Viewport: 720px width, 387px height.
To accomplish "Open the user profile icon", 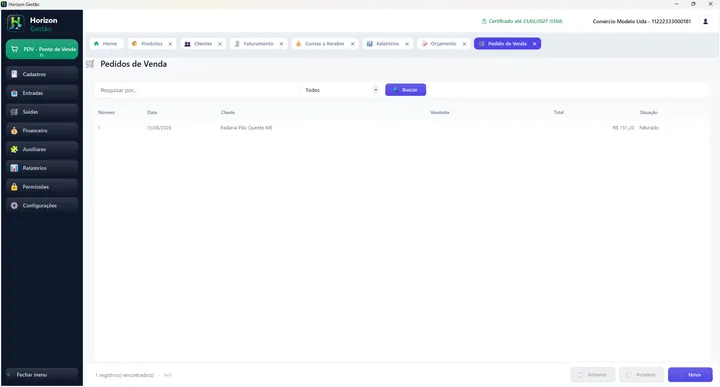I will [705, 22].
